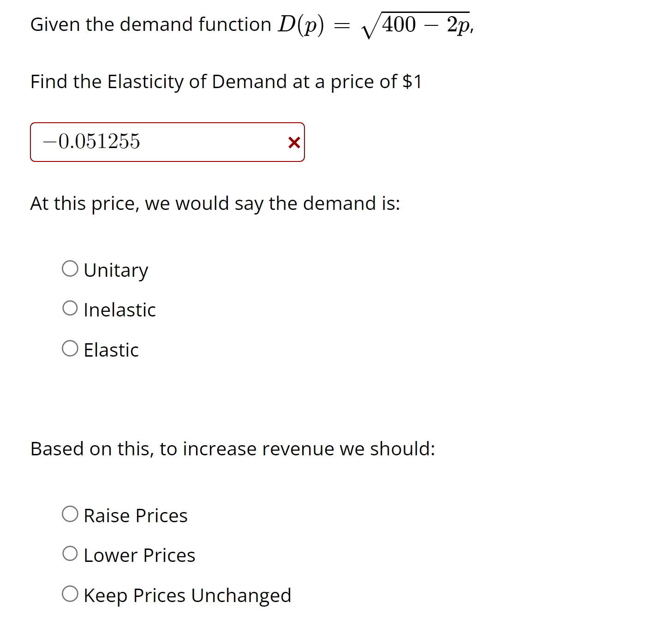Click the red X incorrect answer indicator
The image size is (668, 644).
[294, 142]
